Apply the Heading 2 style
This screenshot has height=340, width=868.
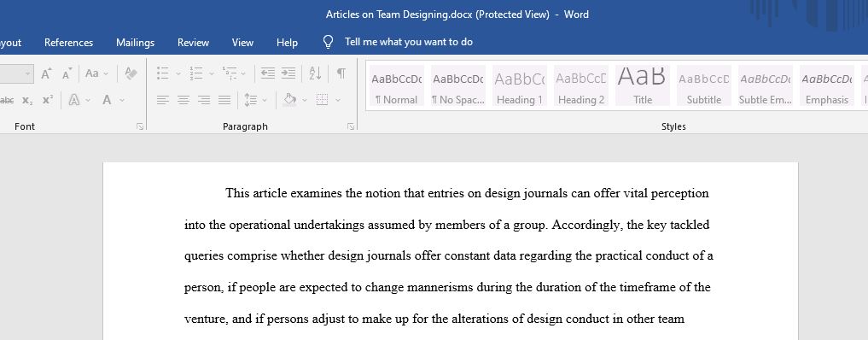point(580,85)
